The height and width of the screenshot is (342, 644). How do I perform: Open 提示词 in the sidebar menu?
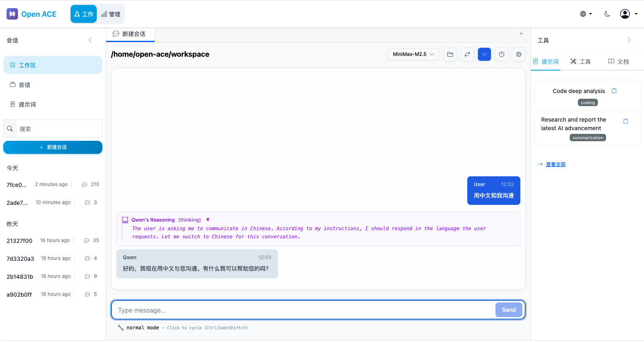point(53,104)
